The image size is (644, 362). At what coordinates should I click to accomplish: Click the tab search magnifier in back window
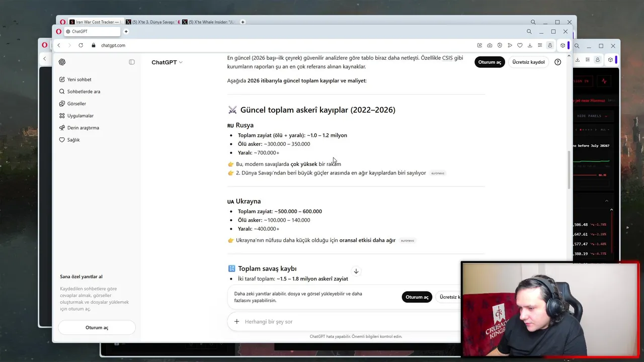tap(533, 22)
